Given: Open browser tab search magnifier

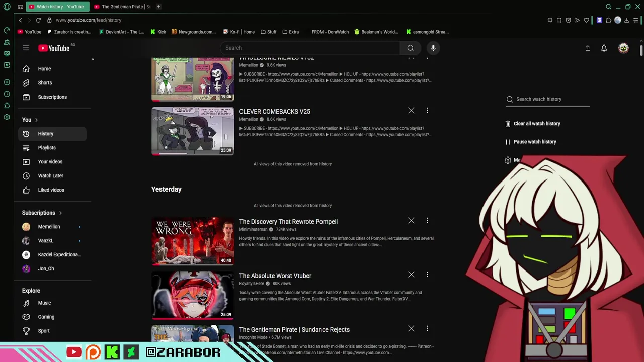Looking at the screenshot, I should 608,7.
